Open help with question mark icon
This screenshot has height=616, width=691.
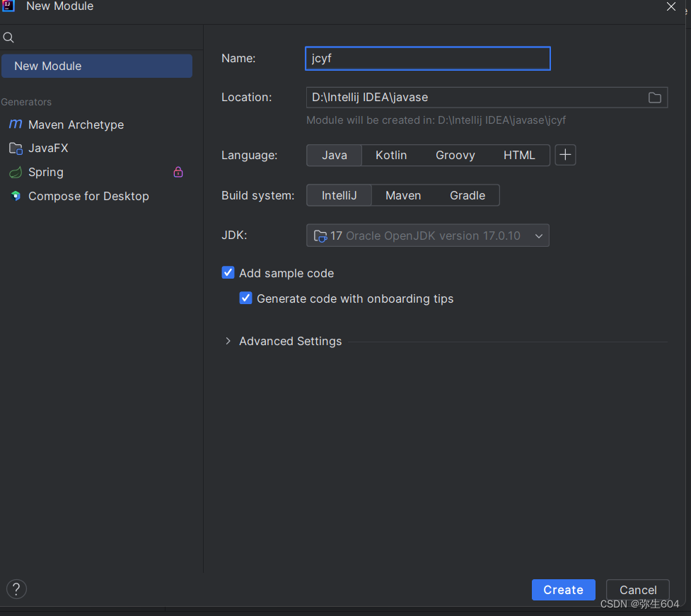coord(16,589)
